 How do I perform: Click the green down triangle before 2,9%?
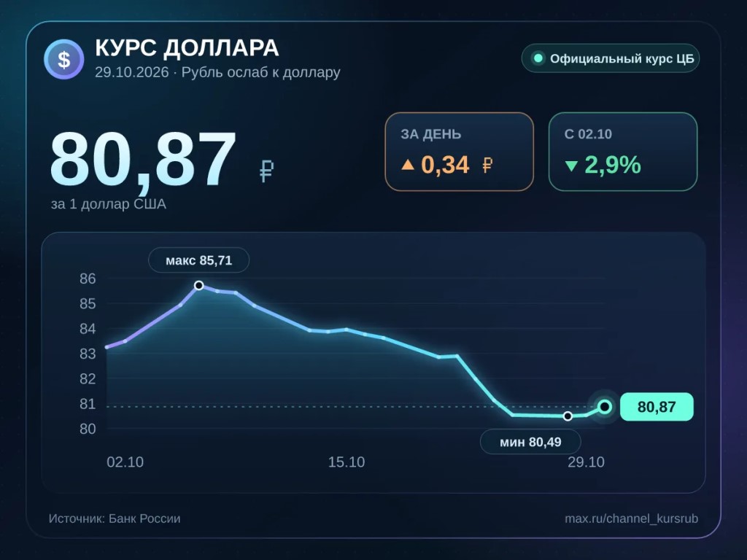tap(571, 166)
